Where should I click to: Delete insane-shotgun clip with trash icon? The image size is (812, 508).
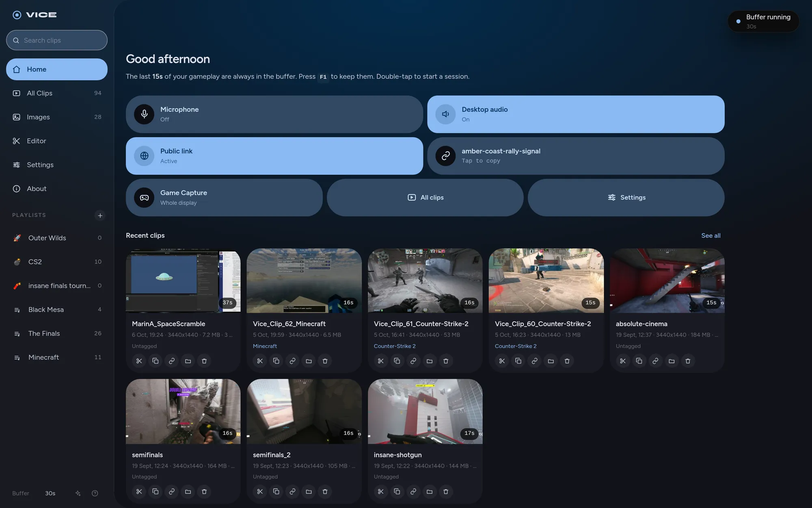[446, 492]
